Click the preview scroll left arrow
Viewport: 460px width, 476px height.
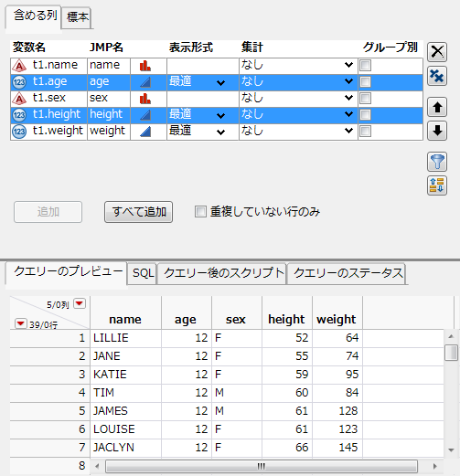(97, 466)
